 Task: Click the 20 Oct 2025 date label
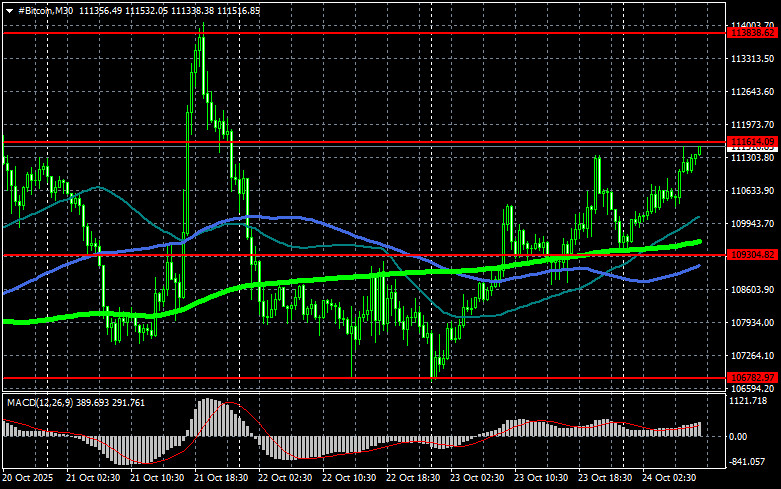point(27,478)
